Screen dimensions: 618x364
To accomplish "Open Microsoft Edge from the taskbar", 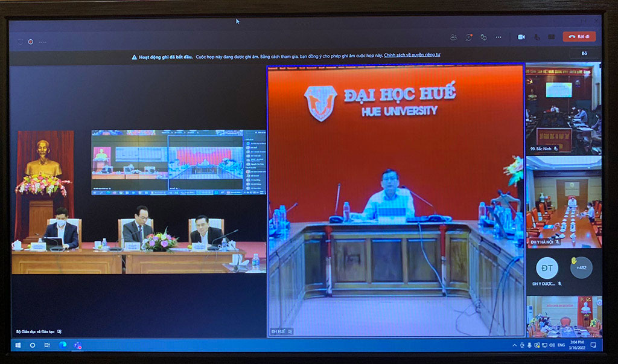I will point(62,345).
